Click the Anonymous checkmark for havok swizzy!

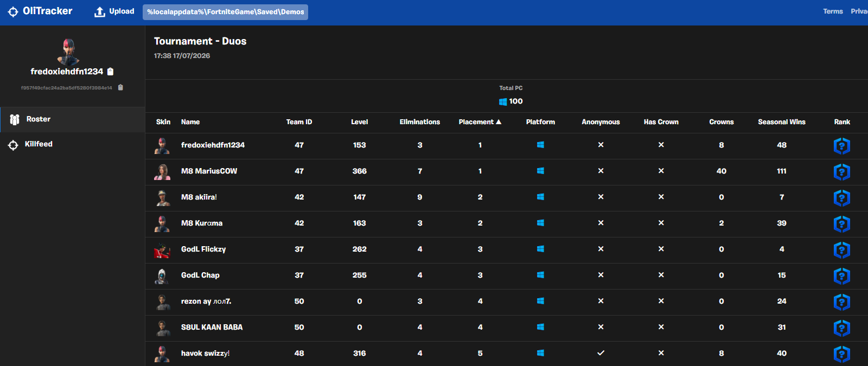(601, 353)
